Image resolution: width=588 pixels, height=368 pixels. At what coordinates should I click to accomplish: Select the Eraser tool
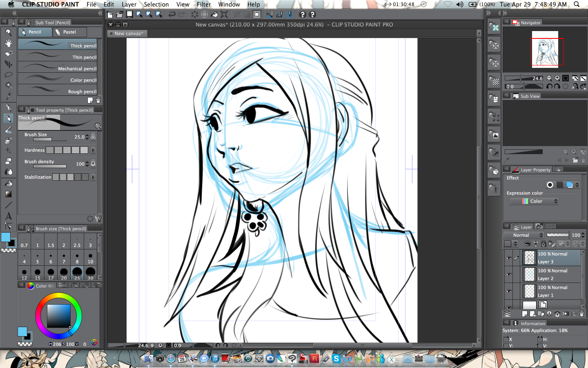point(8,161)
